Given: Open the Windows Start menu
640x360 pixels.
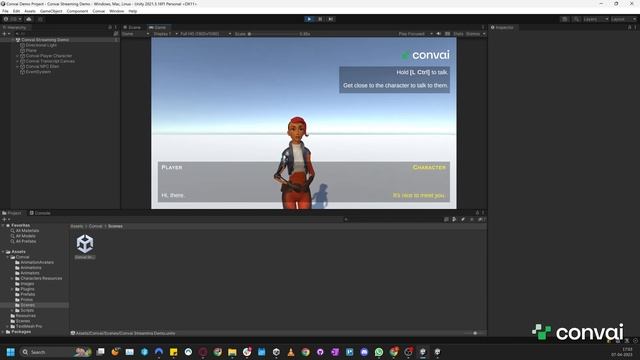Looking at the screenshot, I should pos(11,352).
